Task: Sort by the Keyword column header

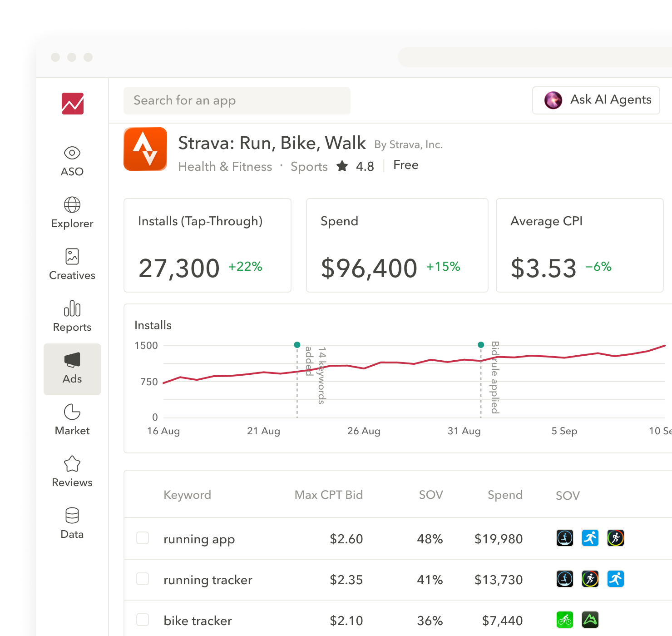Action: [x=187, y=495]
